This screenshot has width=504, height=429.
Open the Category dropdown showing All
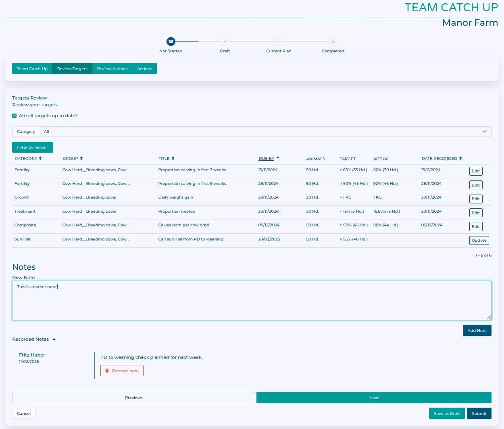tap(265, 132)
